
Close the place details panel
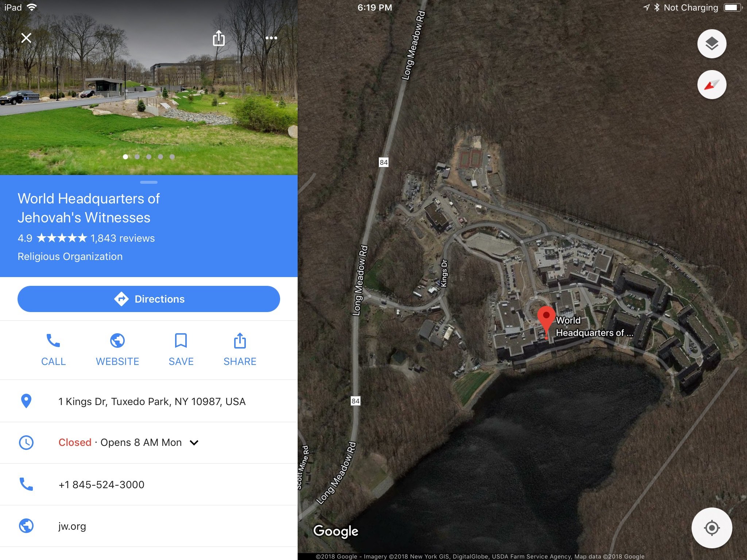pyautogui.click(x=26, y=38)
